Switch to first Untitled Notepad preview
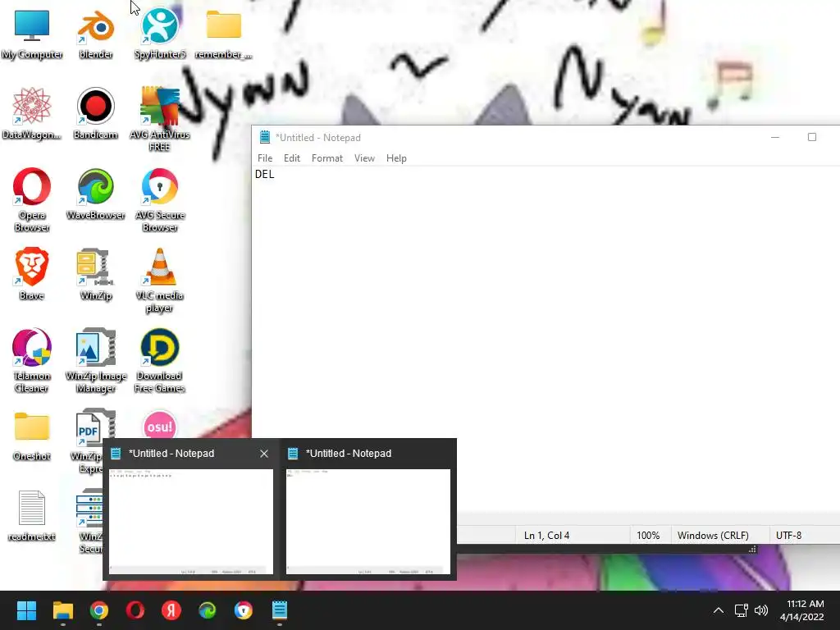840x630 pixels. (x=190, y=521)
